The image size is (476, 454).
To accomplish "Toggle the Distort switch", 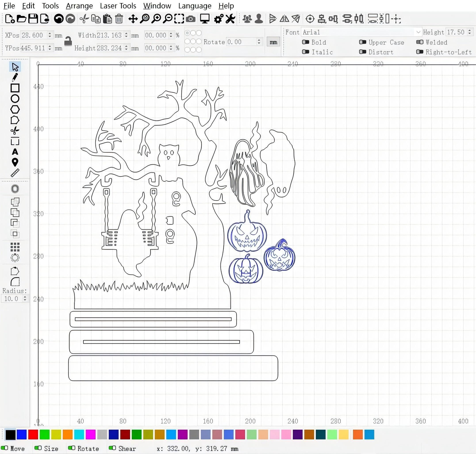I will [363, 52].
